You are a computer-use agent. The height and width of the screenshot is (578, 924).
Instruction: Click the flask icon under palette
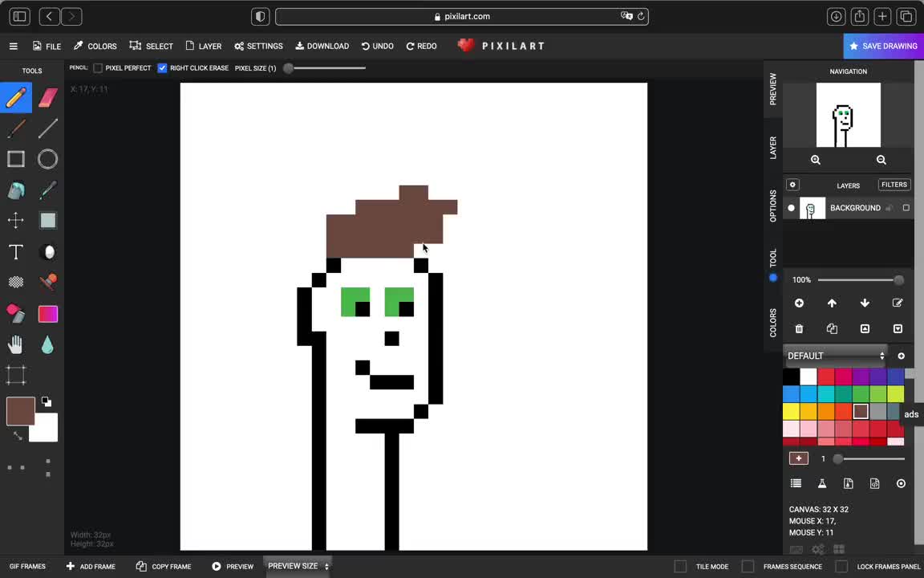pyautogui.click(x=822, y=483)
